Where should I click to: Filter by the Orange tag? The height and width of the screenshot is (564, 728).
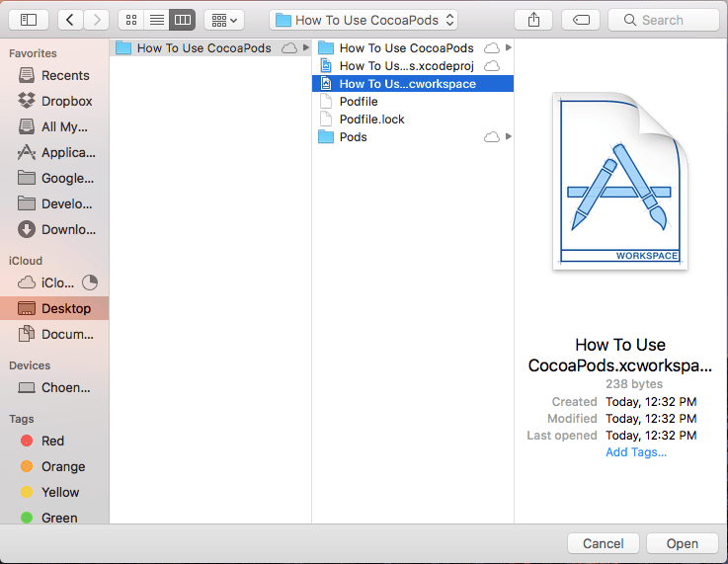54,466
